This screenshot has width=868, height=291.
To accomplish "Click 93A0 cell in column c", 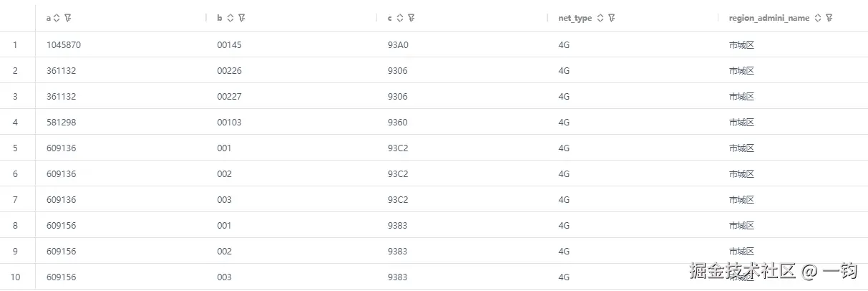I will [398, 44].
